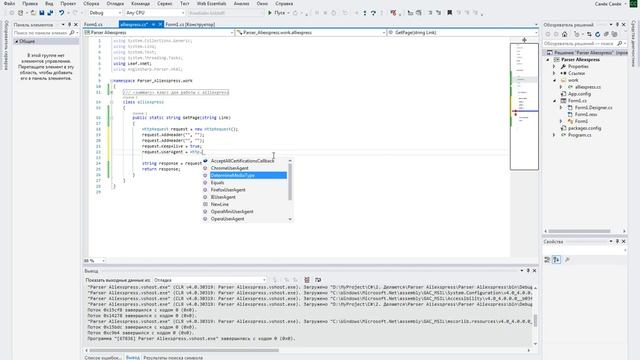Open the Web Essentials menu
Screen dimensions: 640x360
[x=211, y=4]
